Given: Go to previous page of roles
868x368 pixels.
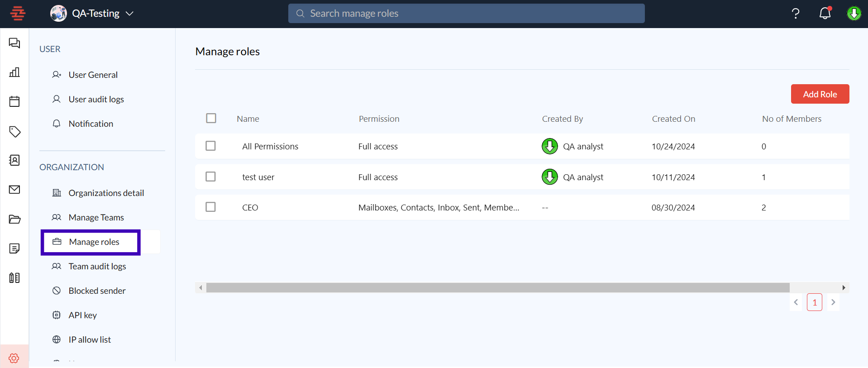Looking at the screenshot, I should pos(796,302).
